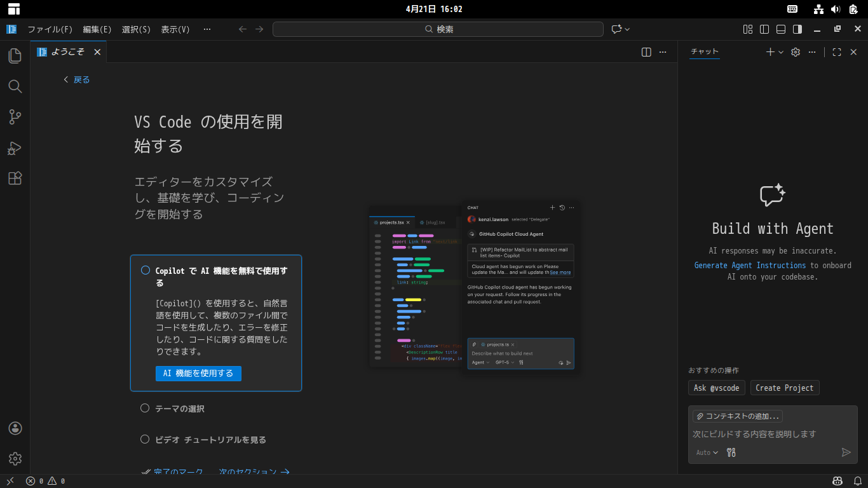The height and width of the screenshot is (488, 868).
Task: Open Run and Debug view icon
Action: click(15, 148)
